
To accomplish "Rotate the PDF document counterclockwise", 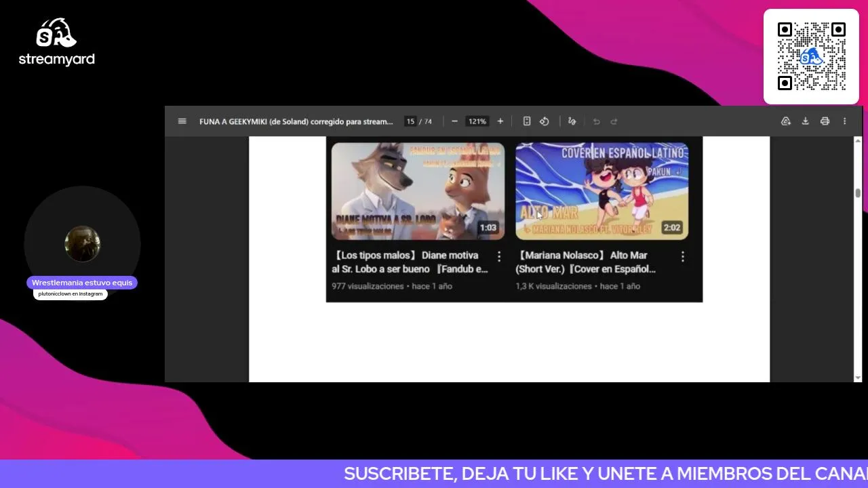I will (x=544, y=121).
